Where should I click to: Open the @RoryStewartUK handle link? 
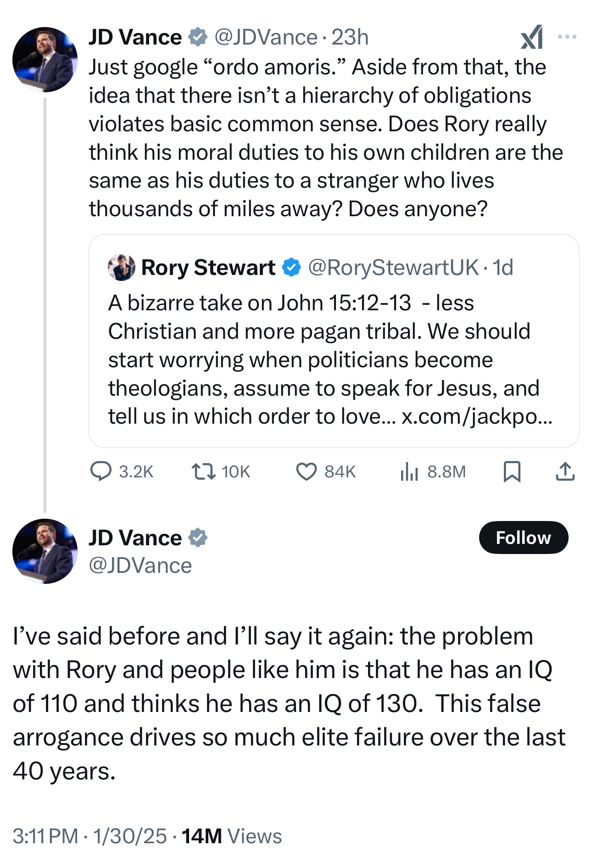coord(393,268)
